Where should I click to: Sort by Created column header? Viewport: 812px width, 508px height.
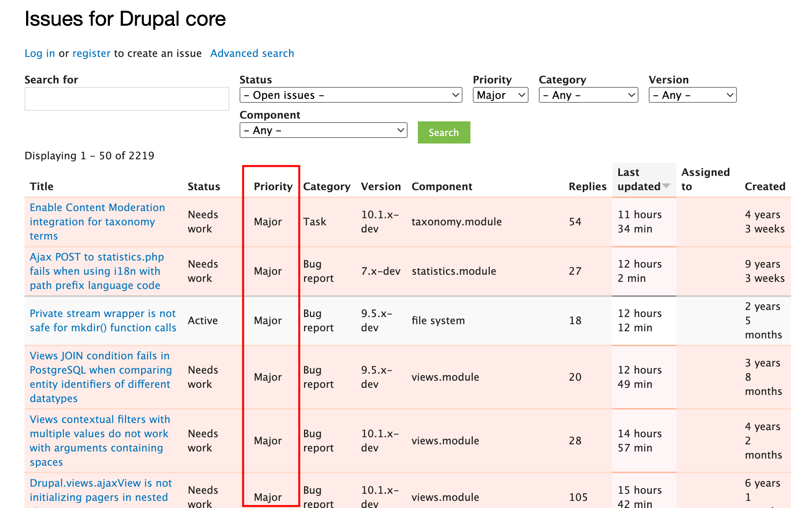click(x=765, y=187)
